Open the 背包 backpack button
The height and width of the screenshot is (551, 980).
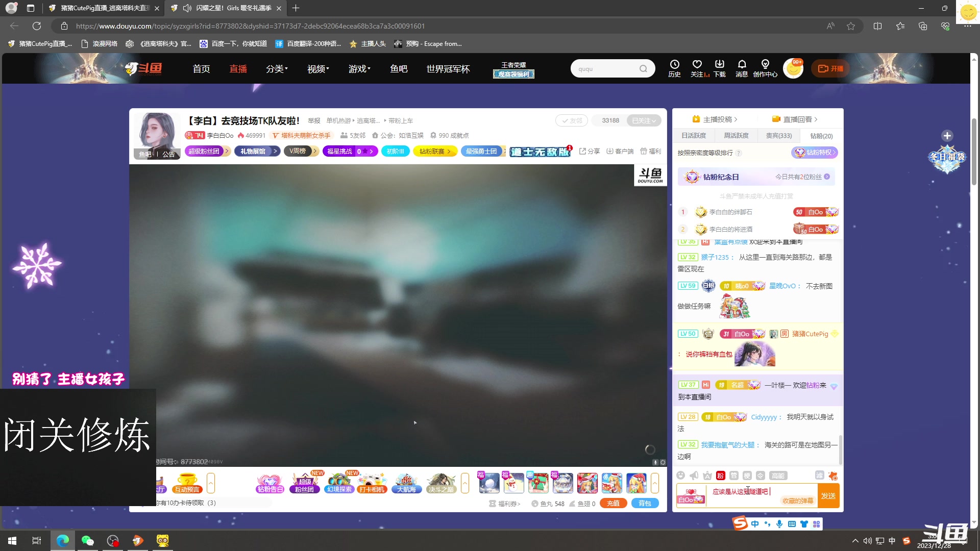[645, 503]
